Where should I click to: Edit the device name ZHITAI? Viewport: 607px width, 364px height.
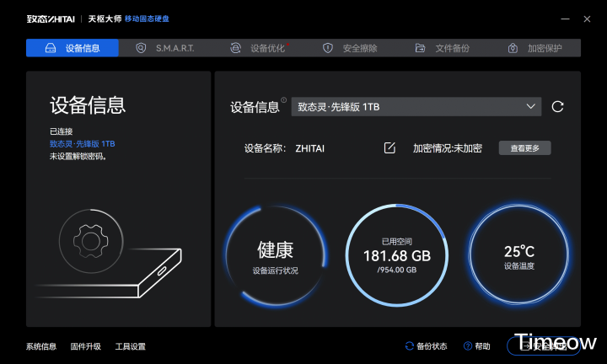[x=389, y=147]
